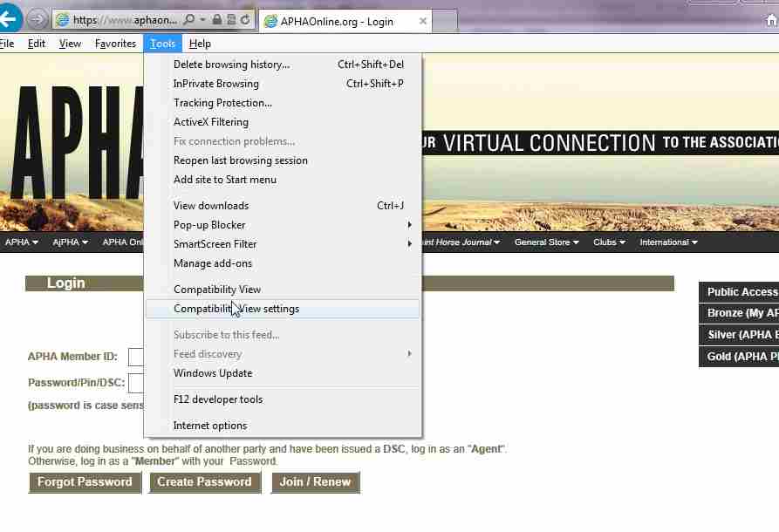
Task: Open the File menu
Action: click(7, 44)
